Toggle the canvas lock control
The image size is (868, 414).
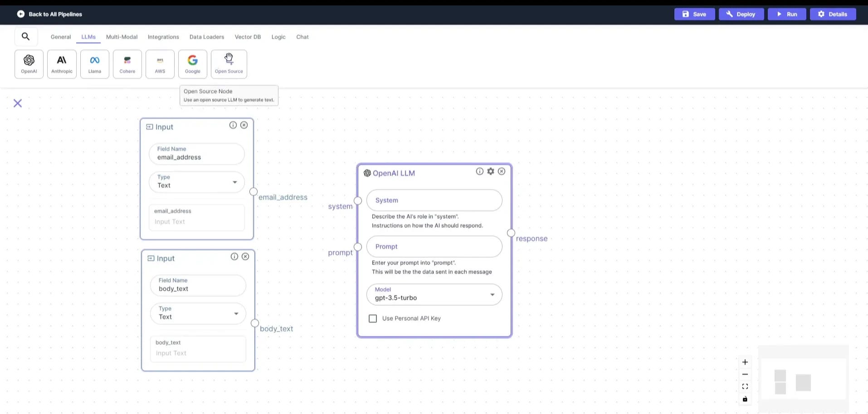pos(745,399)
